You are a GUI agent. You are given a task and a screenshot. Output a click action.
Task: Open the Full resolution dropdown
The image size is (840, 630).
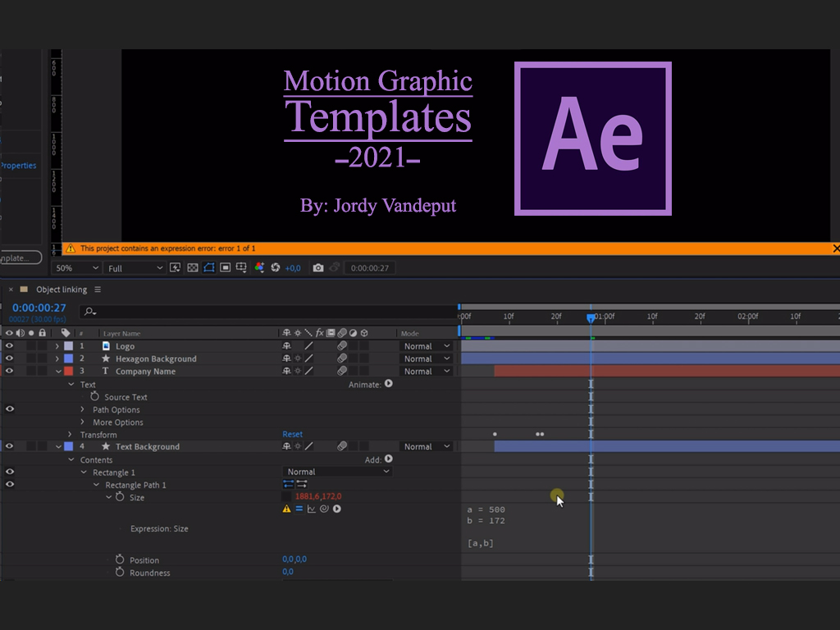coord(135,268)
